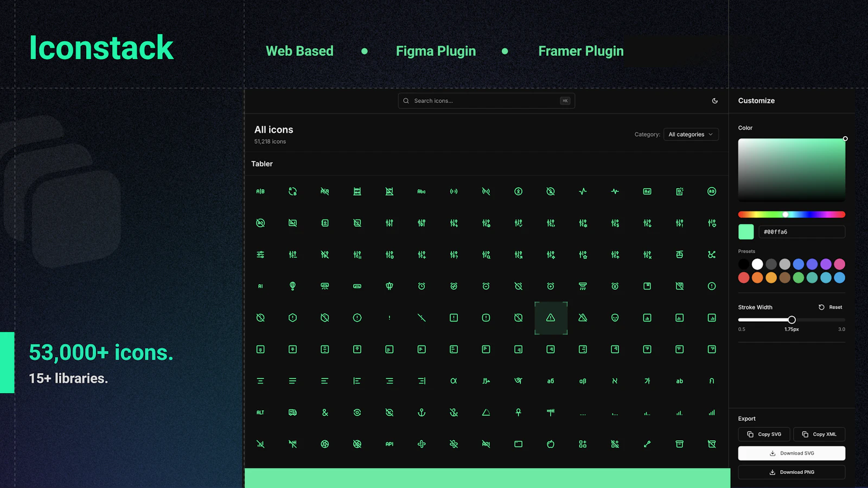This screenshot has width=868, height=488.
Task: Select the A/B icon in Tabler grid
Action: coord(260,191)
